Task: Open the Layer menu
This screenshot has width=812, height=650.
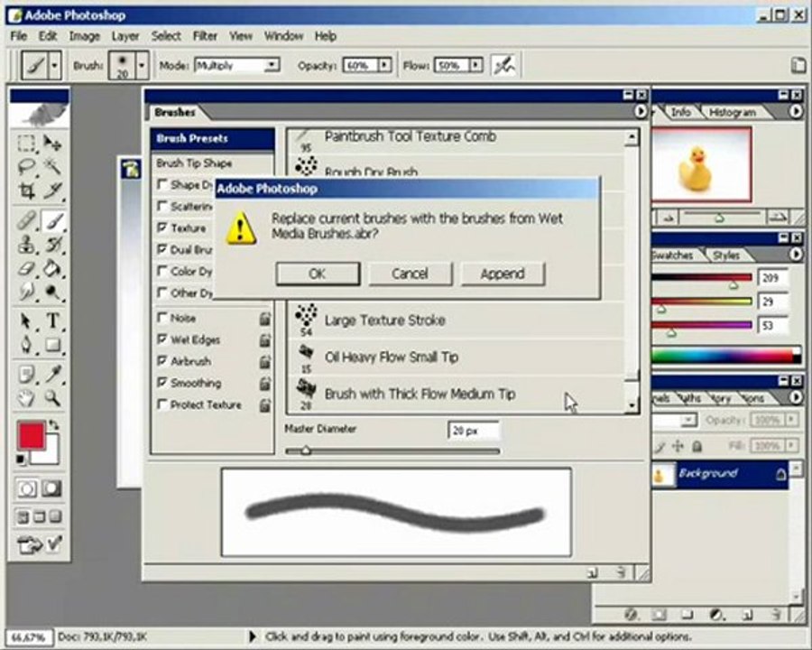Action: pos(125,36)
